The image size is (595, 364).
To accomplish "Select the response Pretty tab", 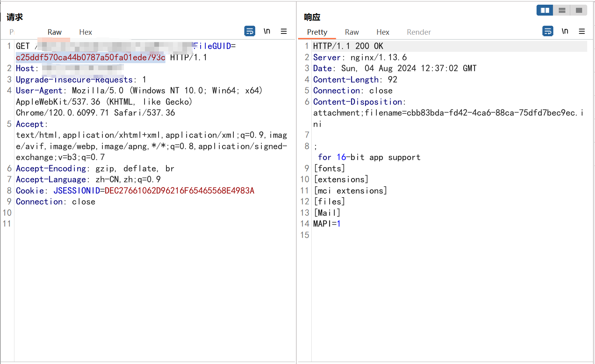I will [317, 32].
